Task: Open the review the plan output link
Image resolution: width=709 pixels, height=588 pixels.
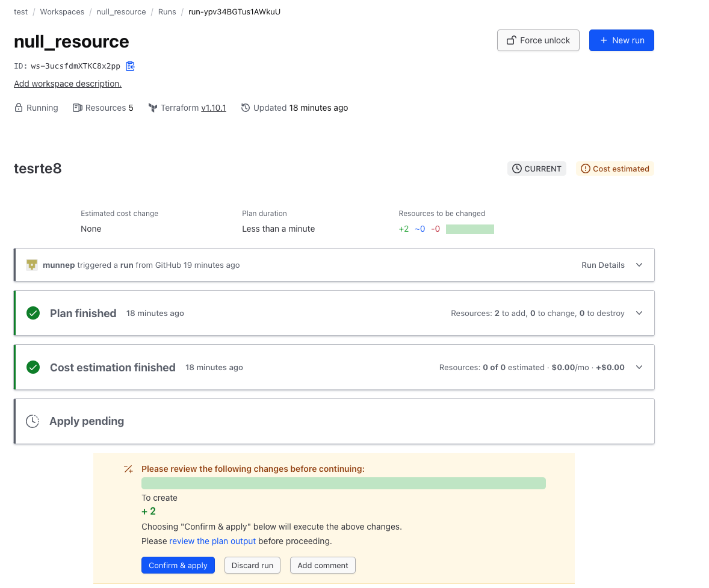Action: point(212,541)
